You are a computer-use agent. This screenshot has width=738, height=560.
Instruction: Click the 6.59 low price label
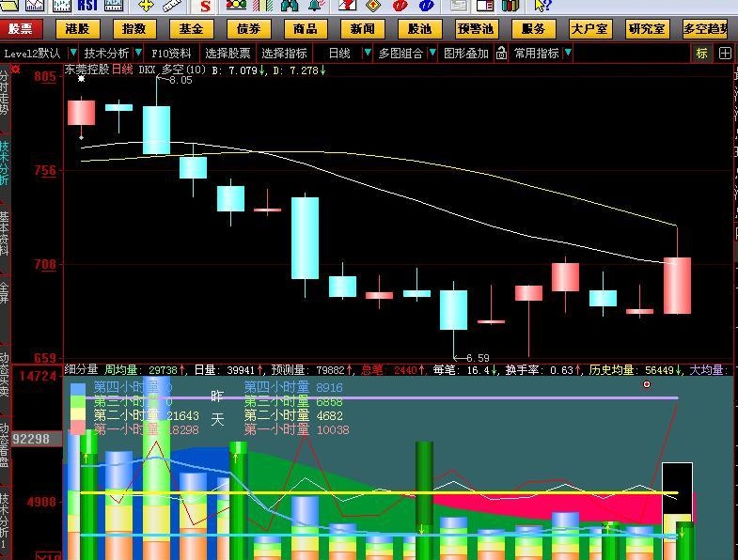click(478, 358)
